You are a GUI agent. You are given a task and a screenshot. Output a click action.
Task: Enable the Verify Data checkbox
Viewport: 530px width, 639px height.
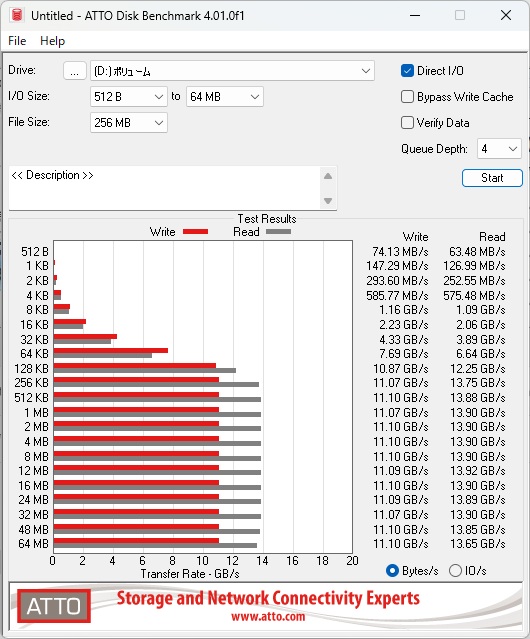coord(407,123)
